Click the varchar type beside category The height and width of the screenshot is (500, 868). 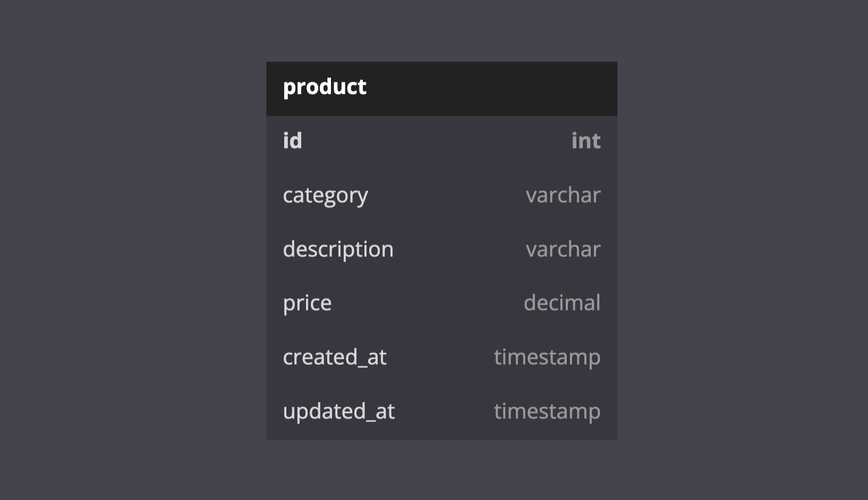coord(563,195)
